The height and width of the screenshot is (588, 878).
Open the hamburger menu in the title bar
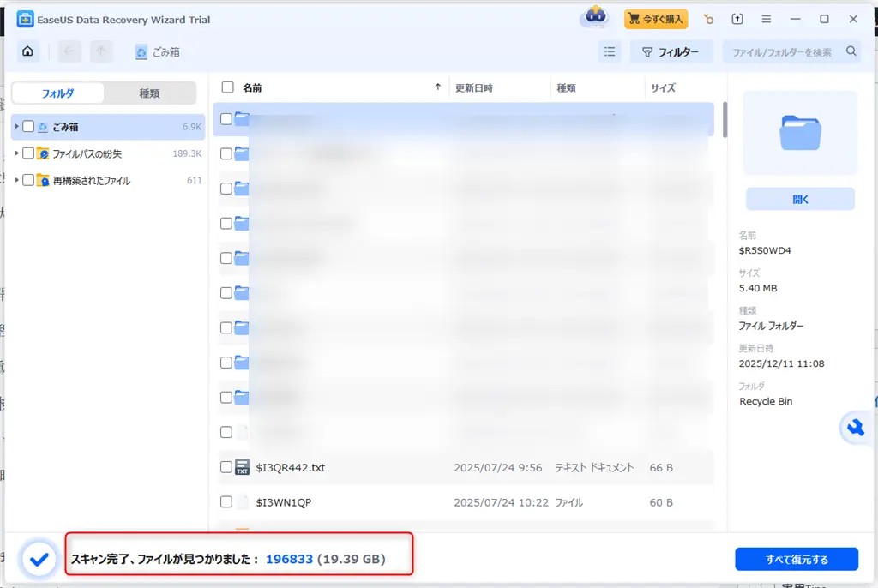tap(766, 18)
